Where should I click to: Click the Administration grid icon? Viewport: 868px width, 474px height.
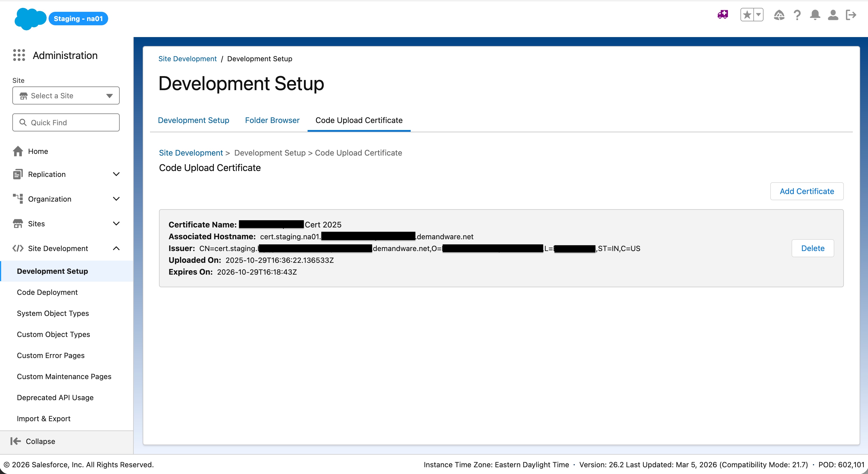click(x=19, y=55)
